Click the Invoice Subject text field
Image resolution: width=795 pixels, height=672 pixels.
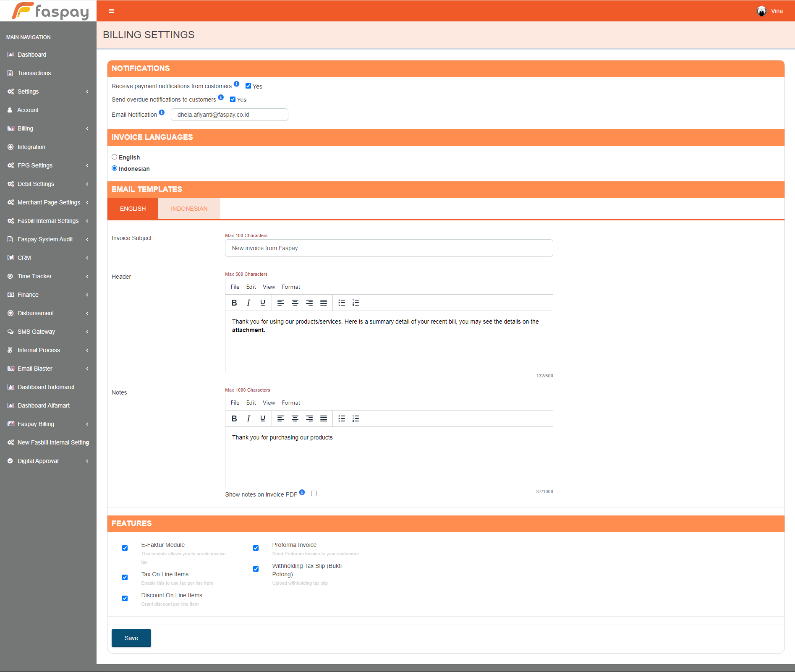coord(389,248)
